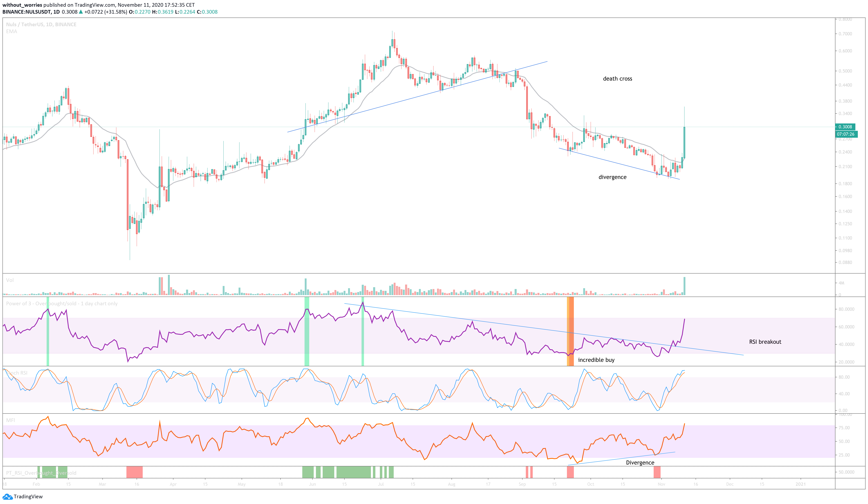The image size is (868, 504).
Task: Click the countdown timer label 07:07:26
Action: (846, 134)
